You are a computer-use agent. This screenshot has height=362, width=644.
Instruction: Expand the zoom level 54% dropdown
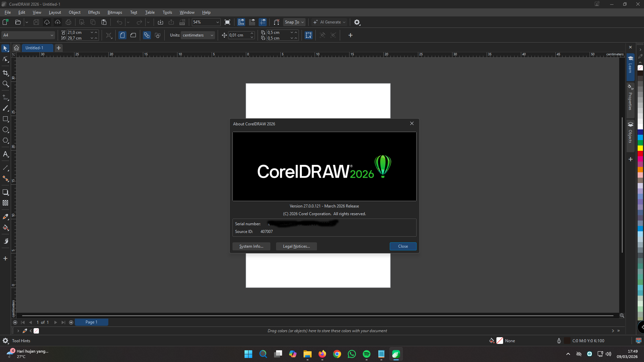point(217,22)
